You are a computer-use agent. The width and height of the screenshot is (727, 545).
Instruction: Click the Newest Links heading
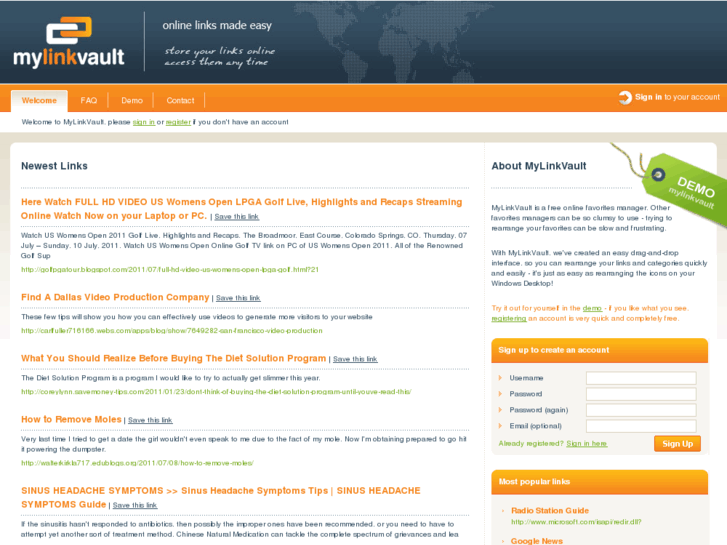(x=54, y=166)
